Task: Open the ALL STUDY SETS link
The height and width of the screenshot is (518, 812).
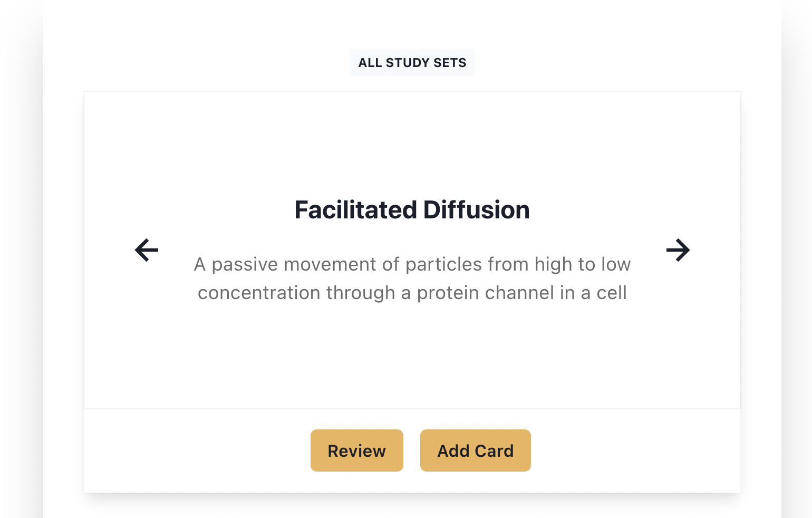Action: [412, 63]
